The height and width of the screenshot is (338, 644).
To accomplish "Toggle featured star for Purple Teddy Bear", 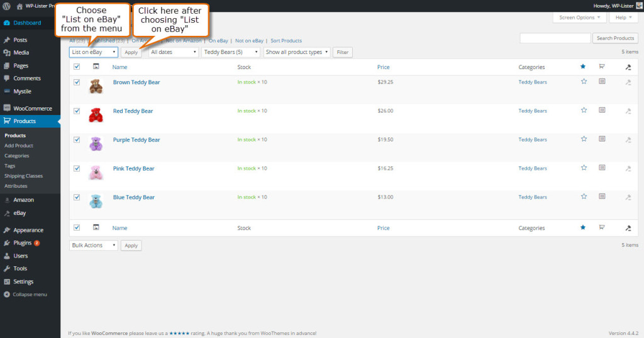I will tap(584, 139).
